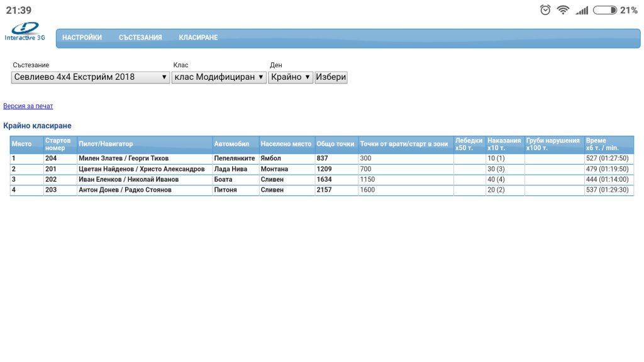Click total points 1634 cell
This screenshot has height=362, width=644.
point(336,179)
